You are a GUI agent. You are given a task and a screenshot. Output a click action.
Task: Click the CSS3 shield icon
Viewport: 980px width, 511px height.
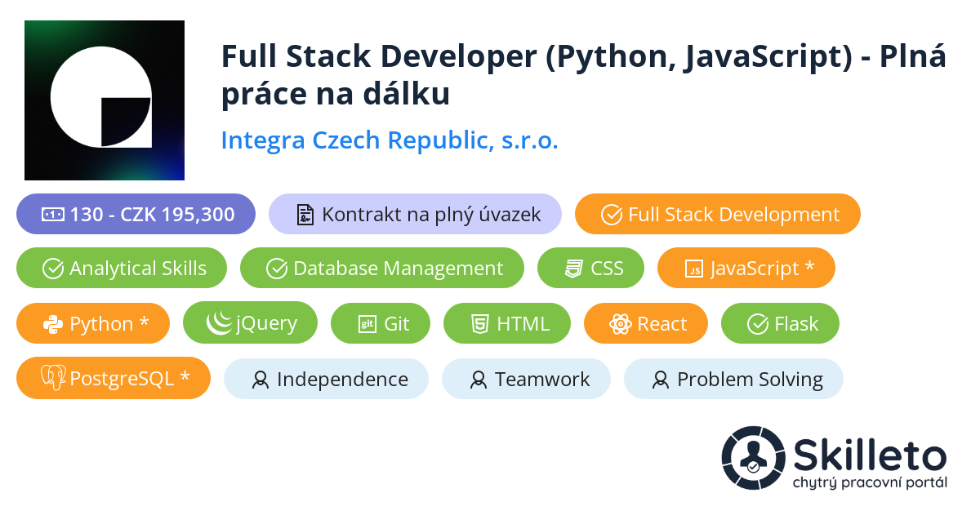pos(573,269)
